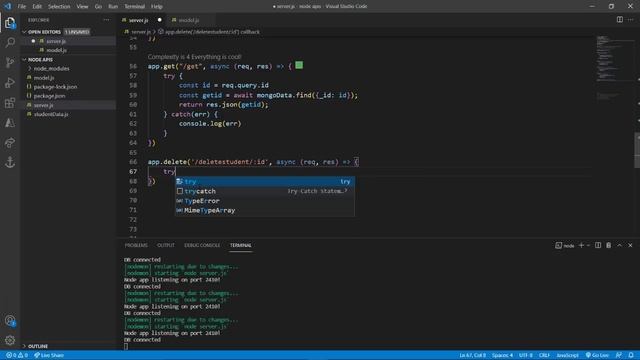The height and width of the screenshot is (360, 640).
Task: Open the Run and Debug view
Action: 10,82
